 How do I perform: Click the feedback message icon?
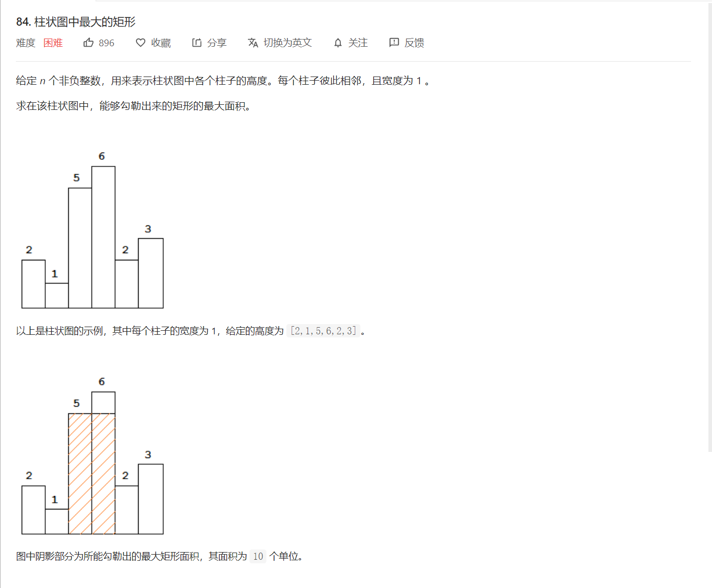point(394,43)
